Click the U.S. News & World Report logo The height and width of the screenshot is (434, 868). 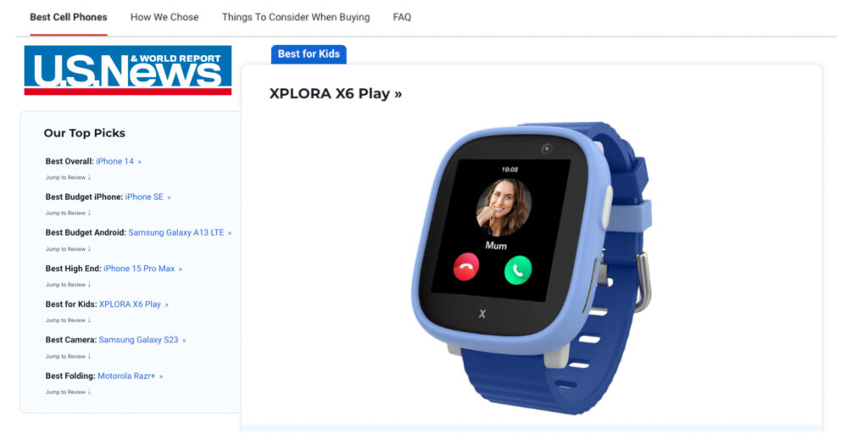coord(128,70)
